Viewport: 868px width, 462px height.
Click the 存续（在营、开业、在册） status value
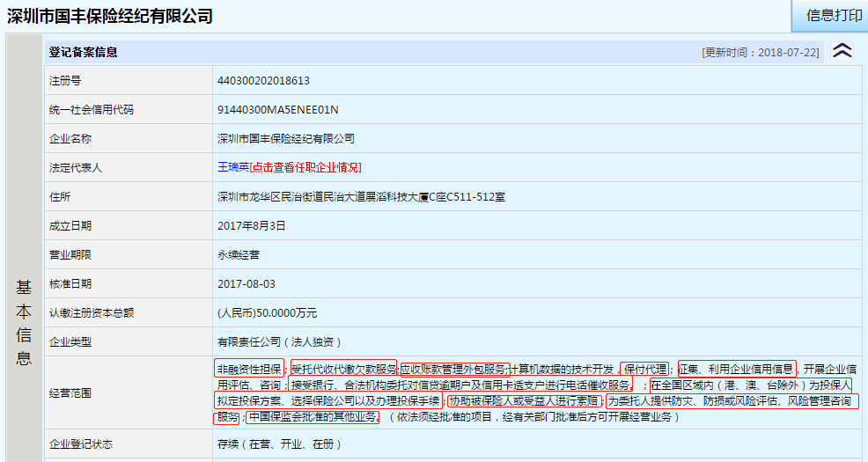click(282, 444)
